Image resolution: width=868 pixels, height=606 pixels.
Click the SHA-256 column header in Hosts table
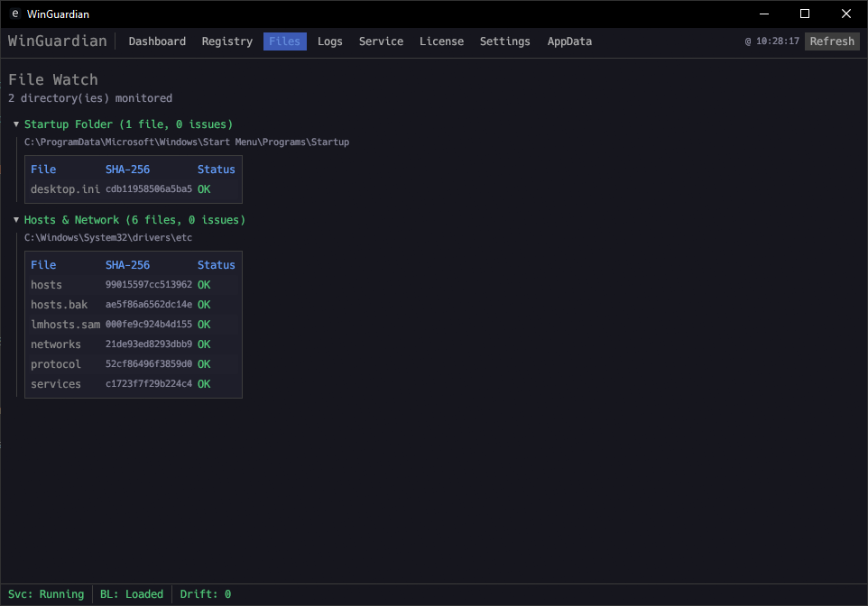(127, 265)
